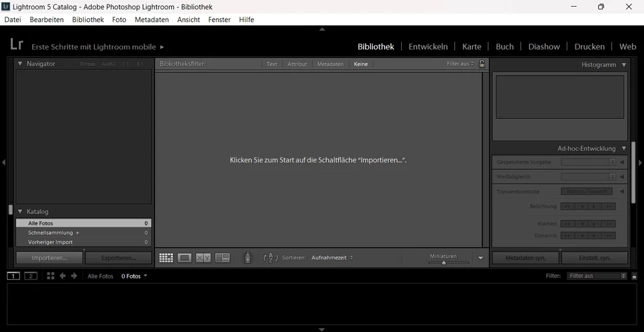Click Klarheit double-right increase arrow
This screenshot has height=332, width=644.
coord(608,224)
